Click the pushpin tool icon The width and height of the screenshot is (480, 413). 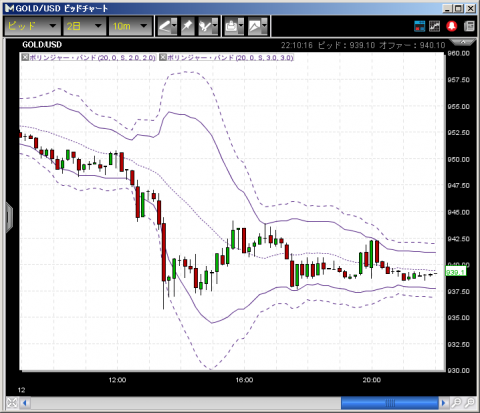[187, 26]
